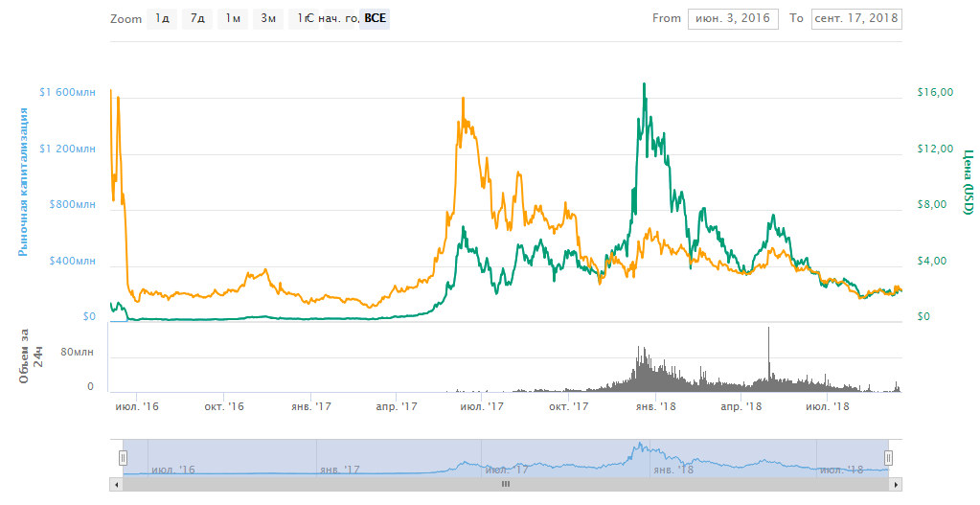Click the Zoom label text
The height and width of the screenshot is (505, 980).
coord(126,19)
